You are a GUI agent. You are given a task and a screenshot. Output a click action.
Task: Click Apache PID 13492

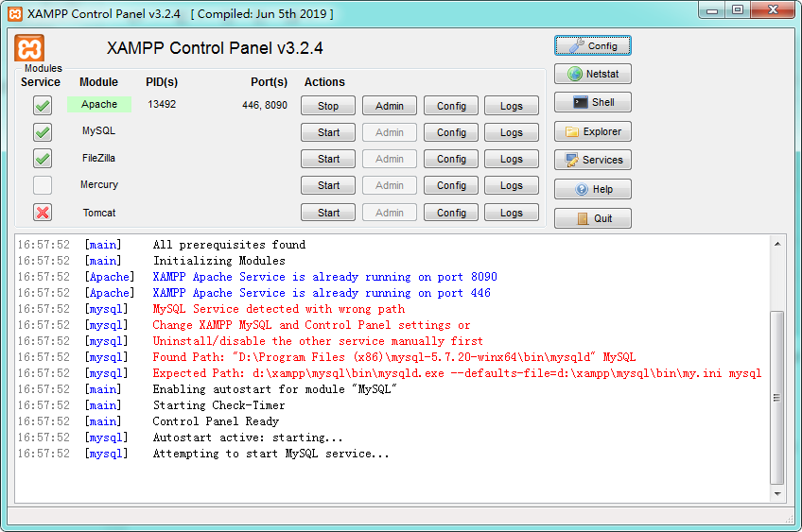pos(162,104)
